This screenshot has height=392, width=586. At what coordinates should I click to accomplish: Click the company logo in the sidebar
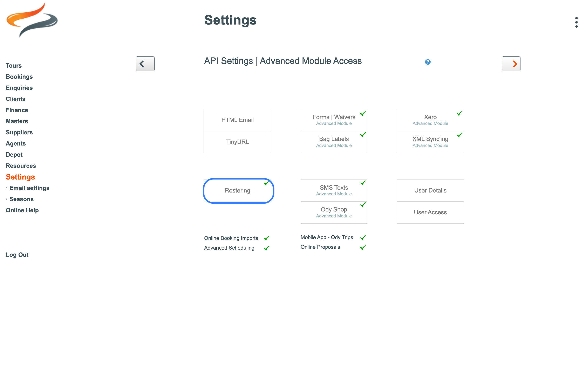click(32, 20)
